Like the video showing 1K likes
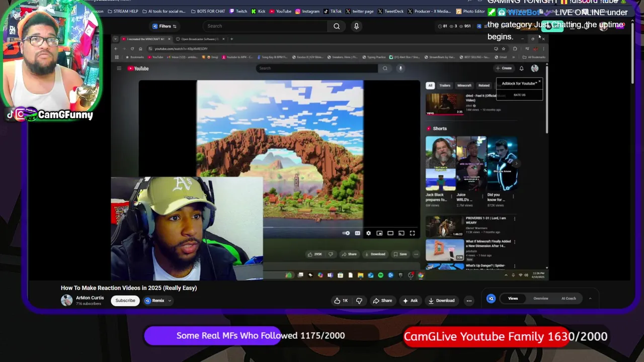The image size is (644, 362). (341, 301)
